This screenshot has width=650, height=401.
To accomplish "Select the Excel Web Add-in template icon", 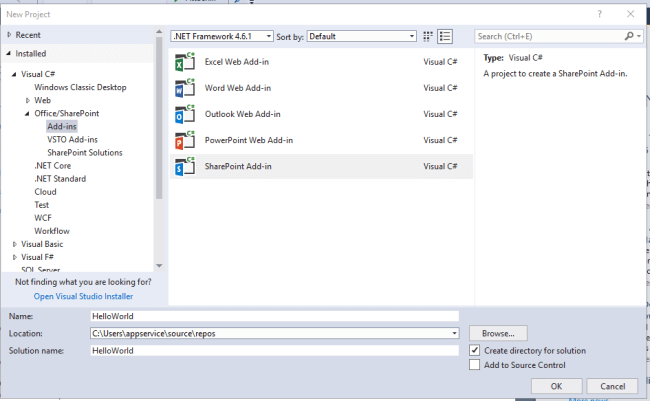I will (x=185, y=62).
